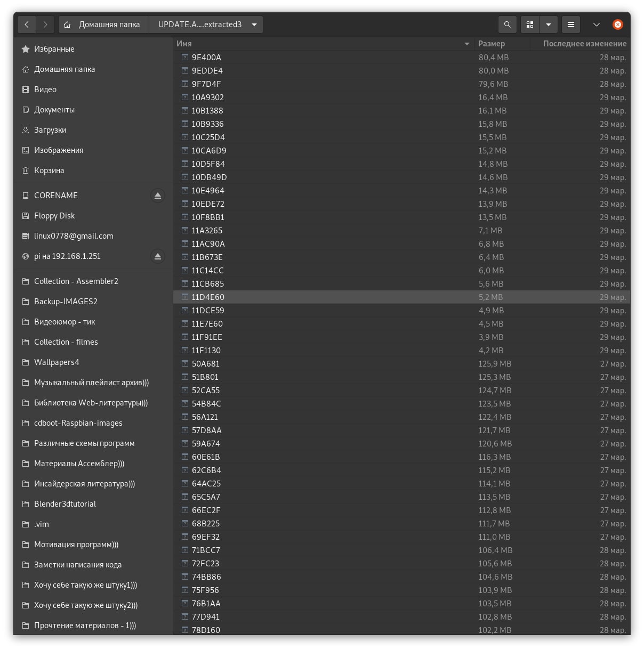Unmount pi на 192.168.1.251
This screenshot has width=644, height=650.
pos(158,256)
